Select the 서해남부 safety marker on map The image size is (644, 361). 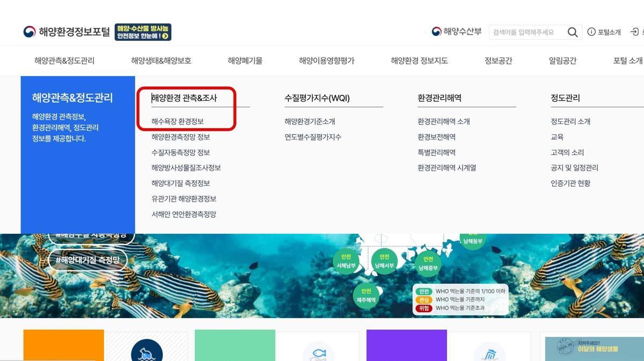[346, 261]
